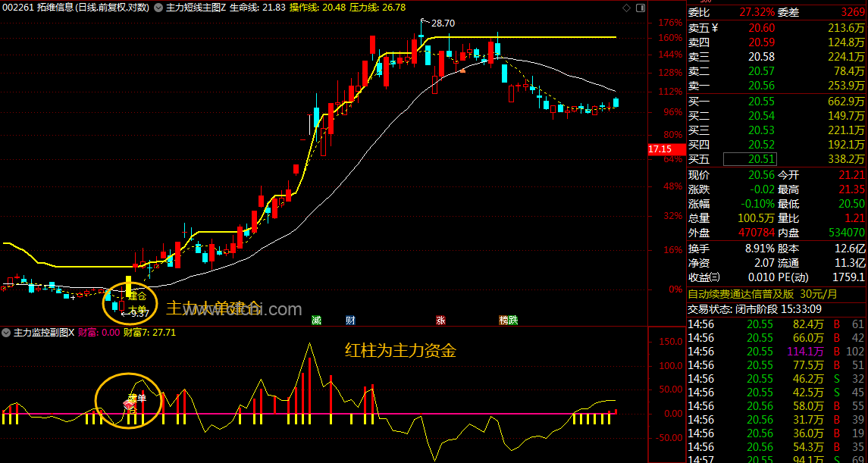Click the green 减 info marker

coord(317,321)
